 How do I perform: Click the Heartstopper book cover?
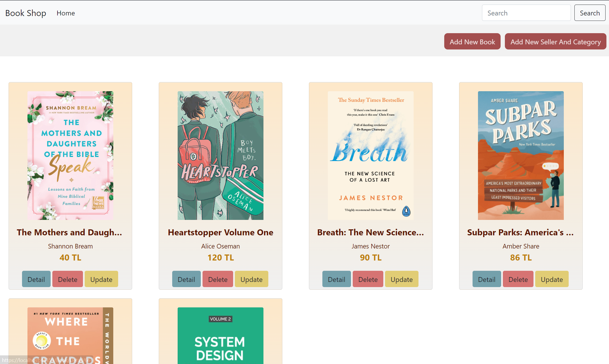click(x=220, y=155)
